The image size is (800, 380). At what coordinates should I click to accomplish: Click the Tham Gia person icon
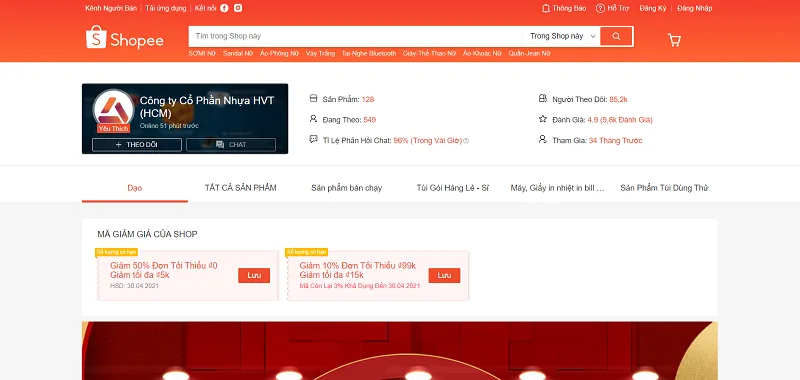point(543,139)
